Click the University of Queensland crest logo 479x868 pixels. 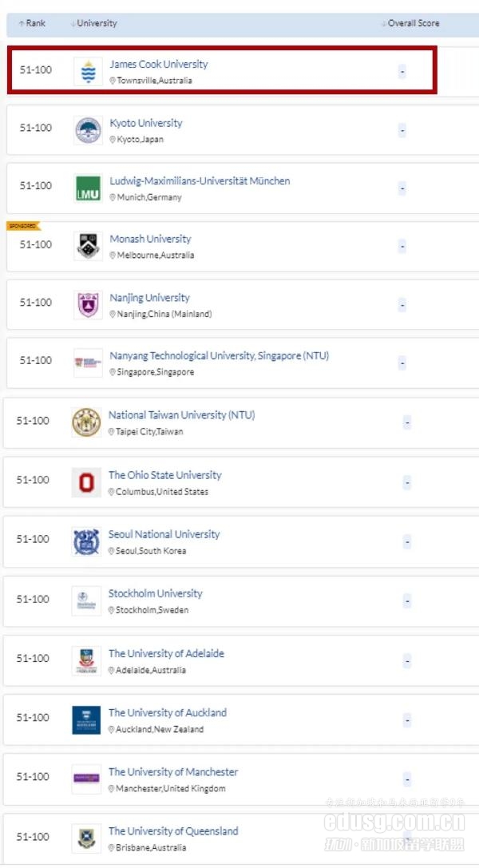[x=86, y=838]
